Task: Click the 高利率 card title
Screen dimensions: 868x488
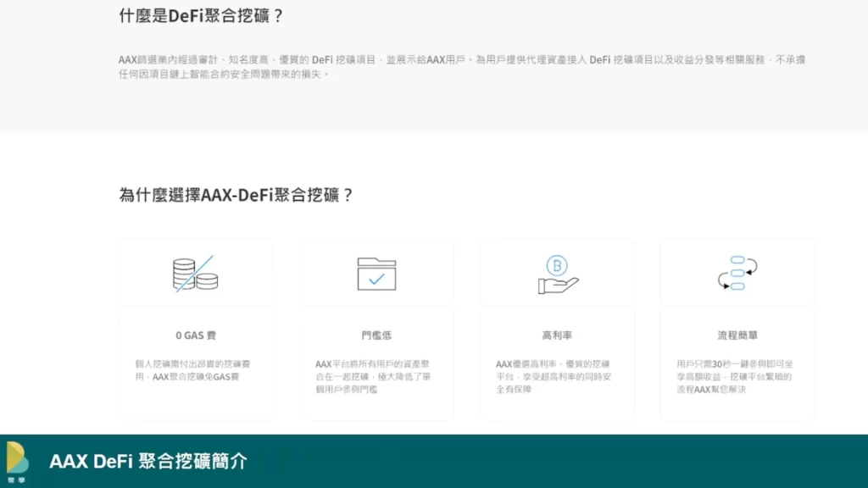Action: (x=557, y=335)
